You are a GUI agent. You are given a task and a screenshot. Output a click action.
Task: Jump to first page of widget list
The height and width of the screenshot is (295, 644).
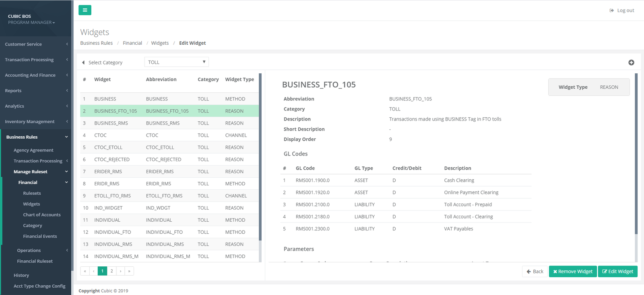coord(85,271)
